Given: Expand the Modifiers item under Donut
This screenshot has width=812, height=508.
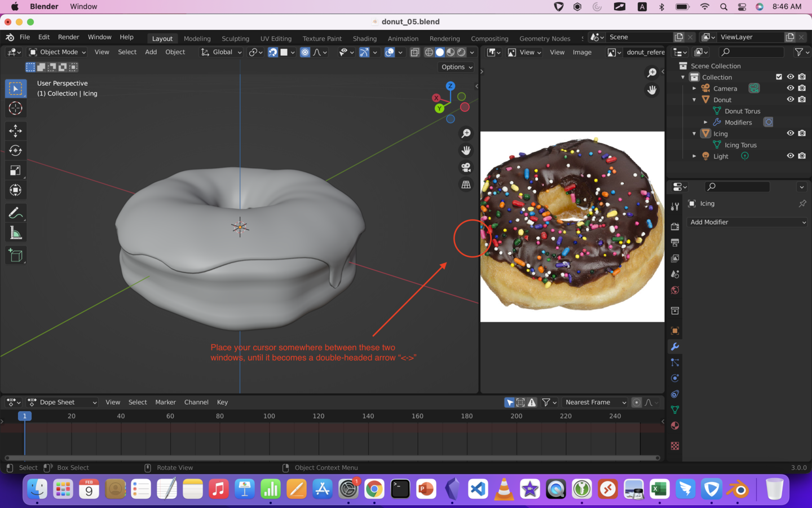Looking at the screenshot, I should [x=707, y=122].
